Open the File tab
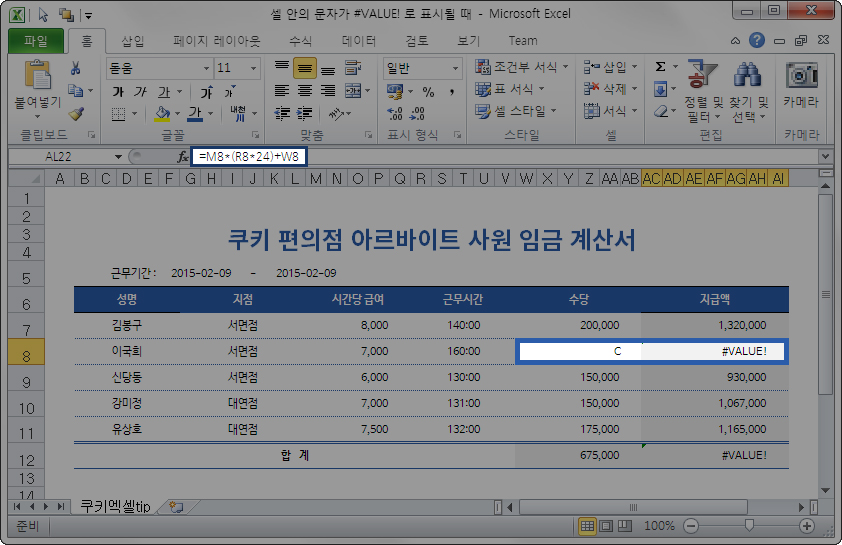This screenshot has height=545, width=842. coord(36,41)
